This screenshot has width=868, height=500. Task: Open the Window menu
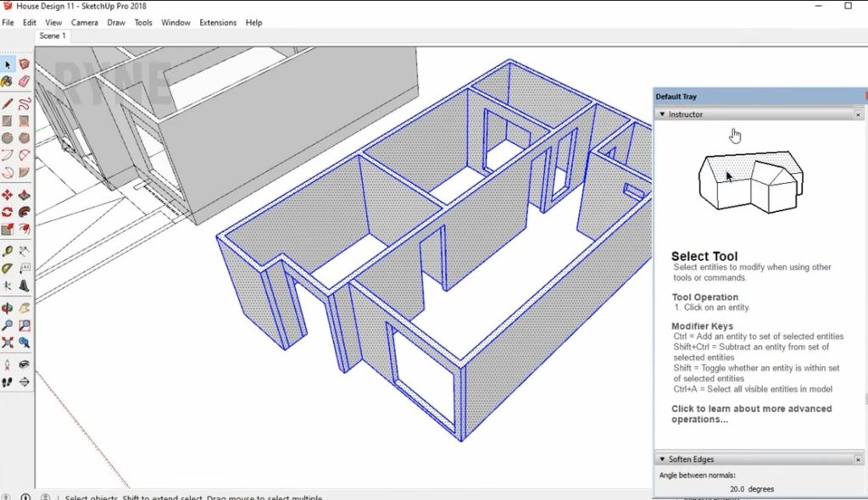175,23
